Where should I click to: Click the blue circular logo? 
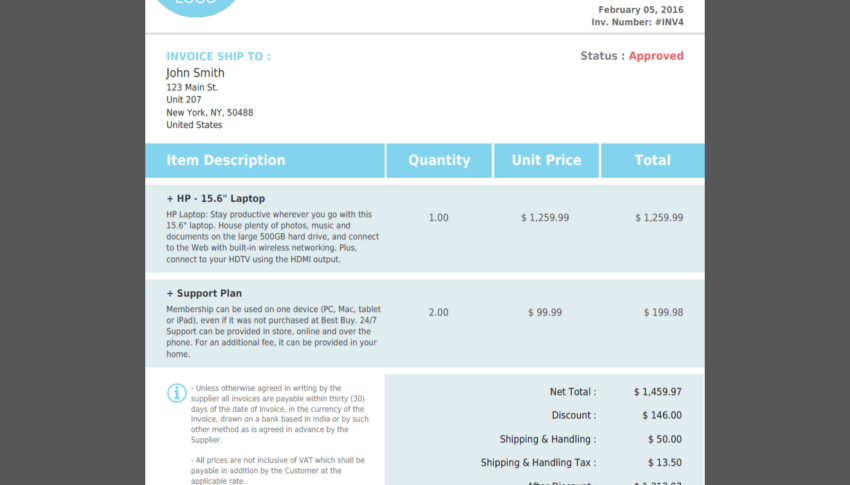pos(196,7)
